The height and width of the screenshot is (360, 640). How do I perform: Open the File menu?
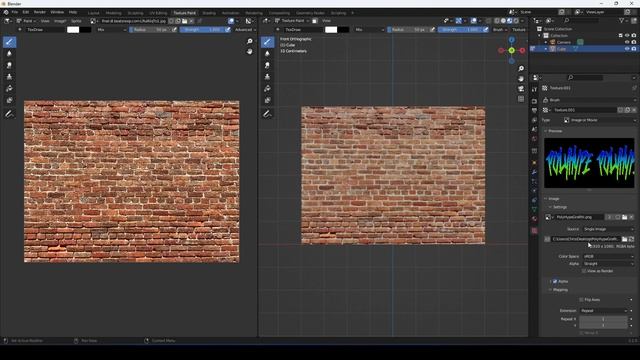(x=15, y=12)
